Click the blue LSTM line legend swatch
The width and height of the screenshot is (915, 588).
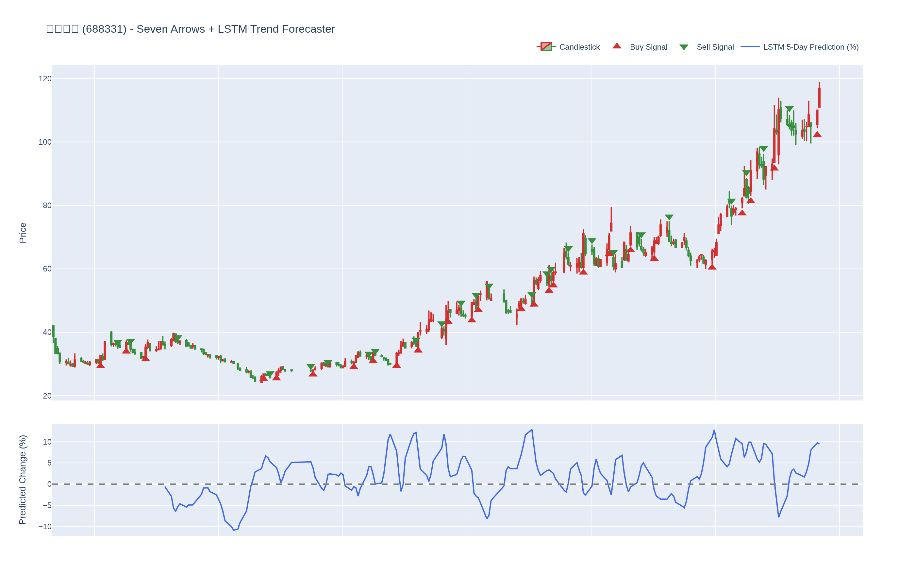(750, 47)
